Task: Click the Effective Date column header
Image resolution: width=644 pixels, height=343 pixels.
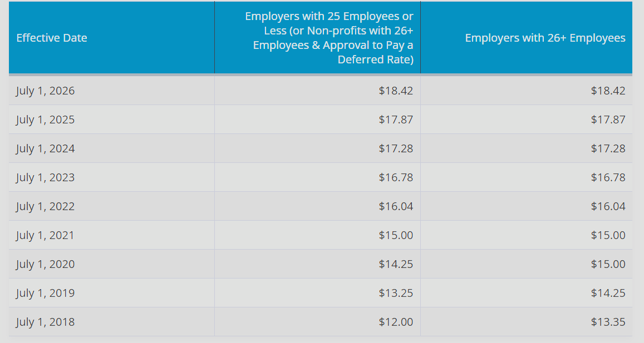Action: pos(111,38)
